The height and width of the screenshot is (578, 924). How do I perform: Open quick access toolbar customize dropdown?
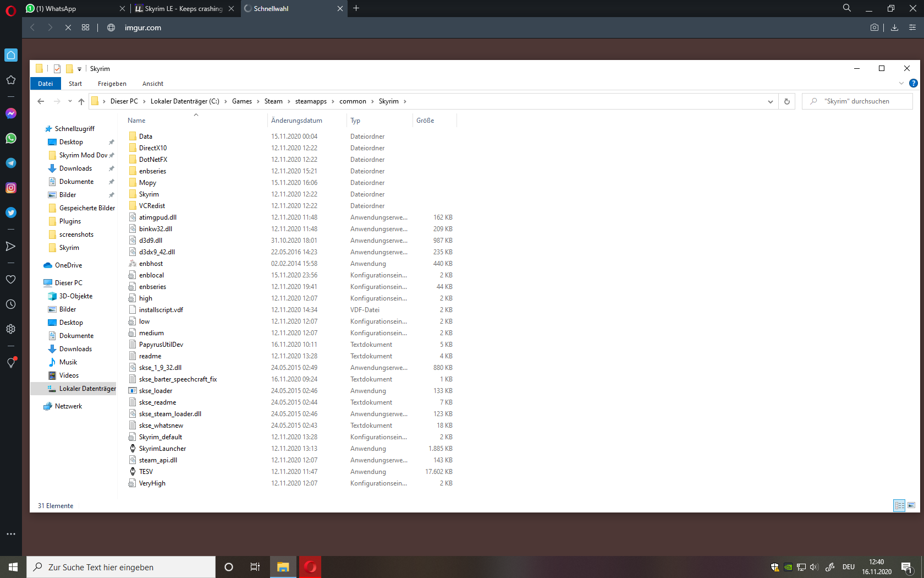click(79, 69)
